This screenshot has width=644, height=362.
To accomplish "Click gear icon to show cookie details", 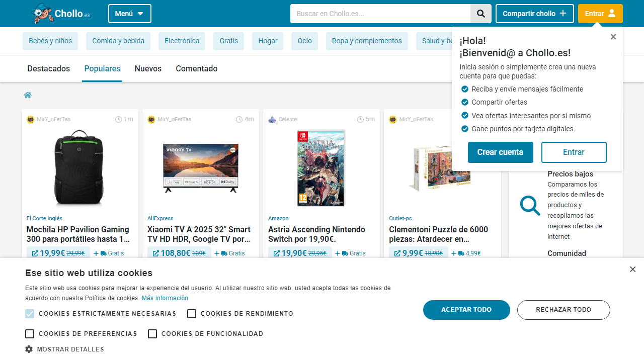I will pyautogui.click(x=29, y=349).
